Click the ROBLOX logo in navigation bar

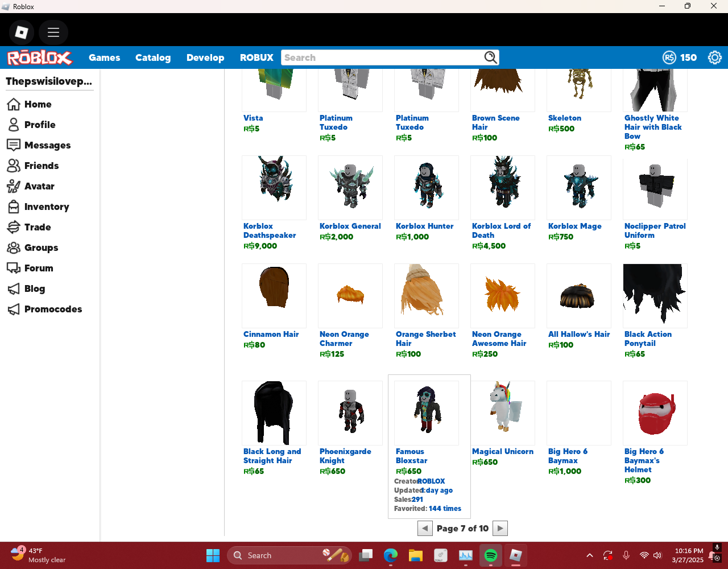click(x=39, y=57)
